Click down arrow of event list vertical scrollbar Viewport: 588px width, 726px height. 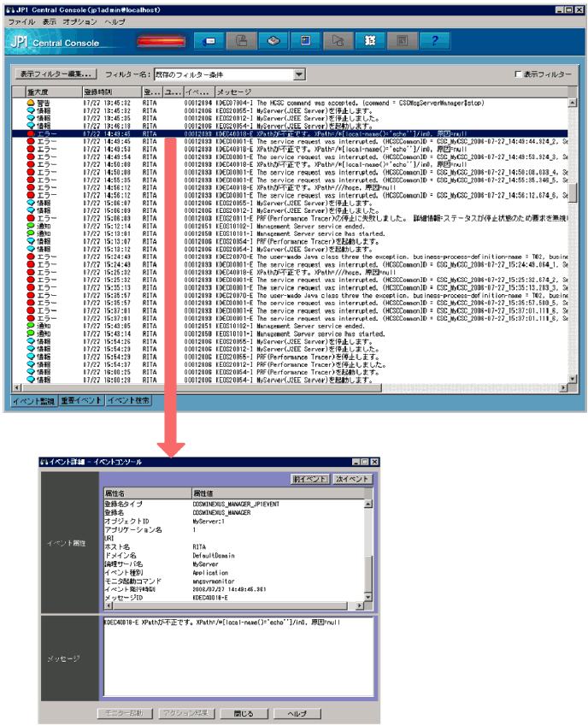[573, 379]
